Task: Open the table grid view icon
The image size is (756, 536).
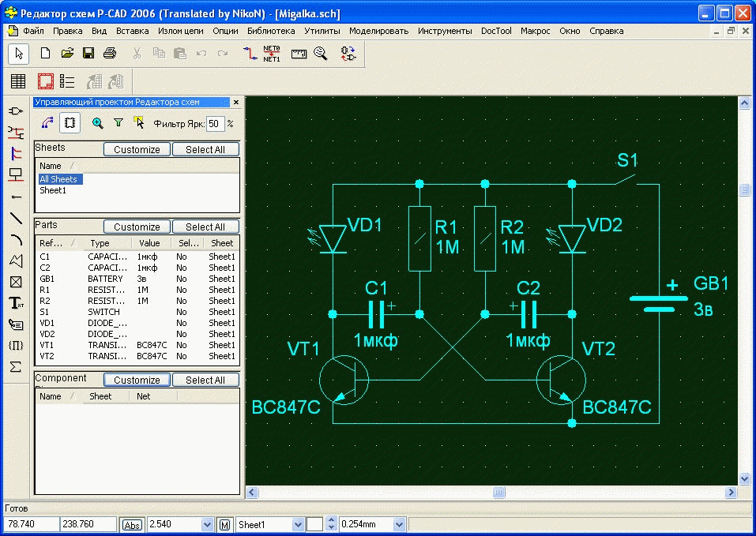Action: [x=18, y=81]
